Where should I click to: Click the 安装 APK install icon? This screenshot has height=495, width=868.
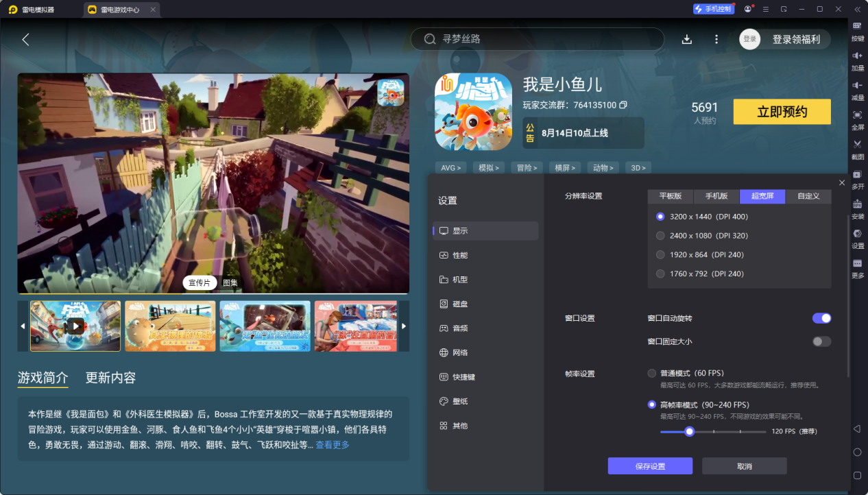coord(857,204)
